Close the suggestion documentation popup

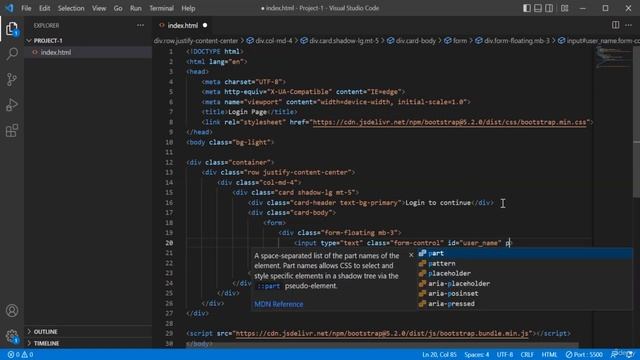coord(411,255)
